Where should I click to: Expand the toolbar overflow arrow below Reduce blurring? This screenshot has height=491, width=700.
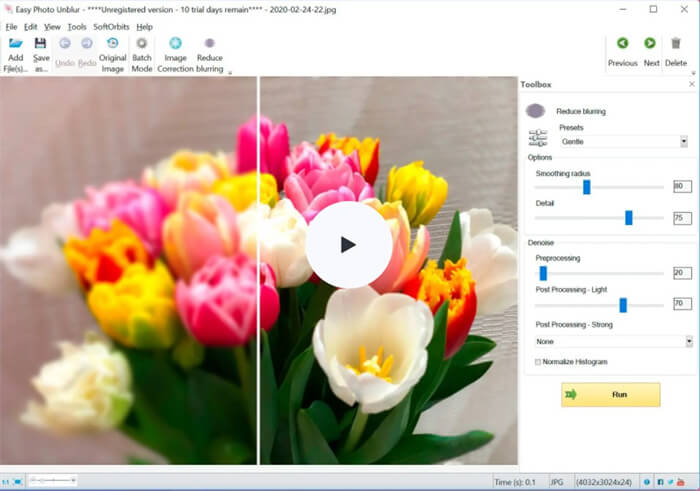230,73
